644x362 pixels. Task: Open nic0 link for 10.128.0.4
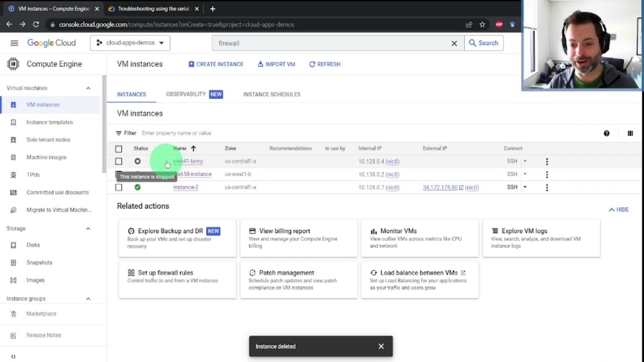[x=392, y=161]
